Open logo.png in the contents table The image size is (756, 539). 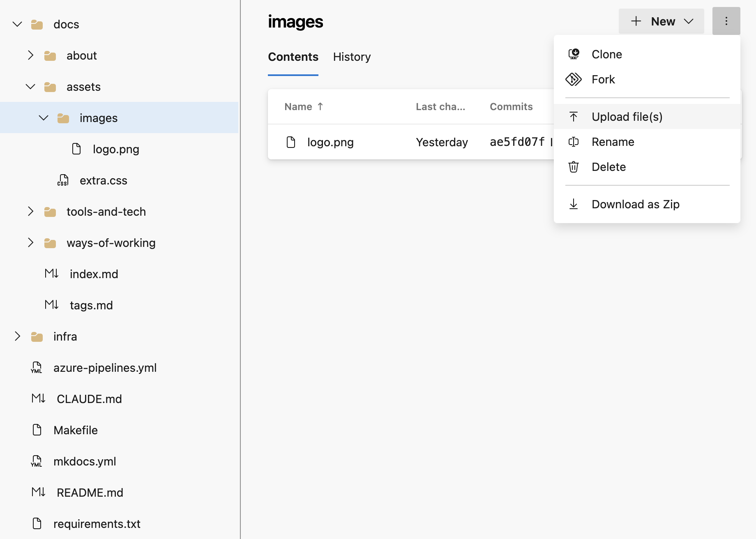click(x=330, y=142)
